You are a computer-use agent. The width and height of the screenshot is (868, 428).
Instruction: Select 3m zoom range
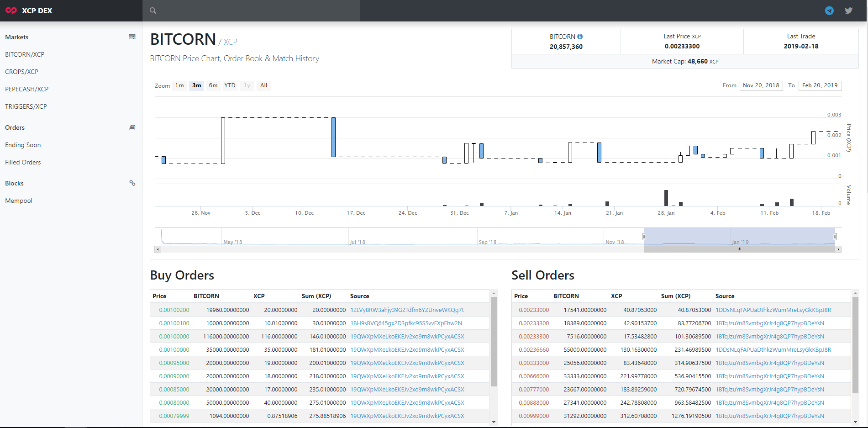pos(196,85)
